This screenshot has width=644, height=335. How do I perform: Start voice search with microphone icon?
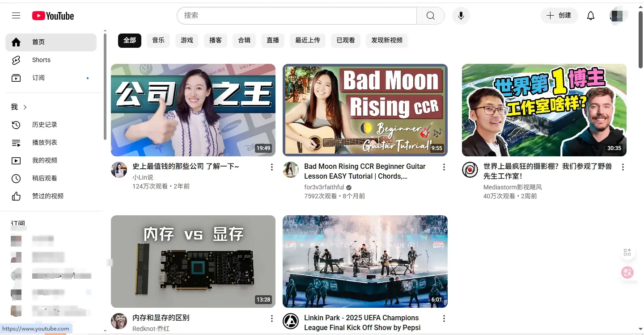click(x=461, y=16)
